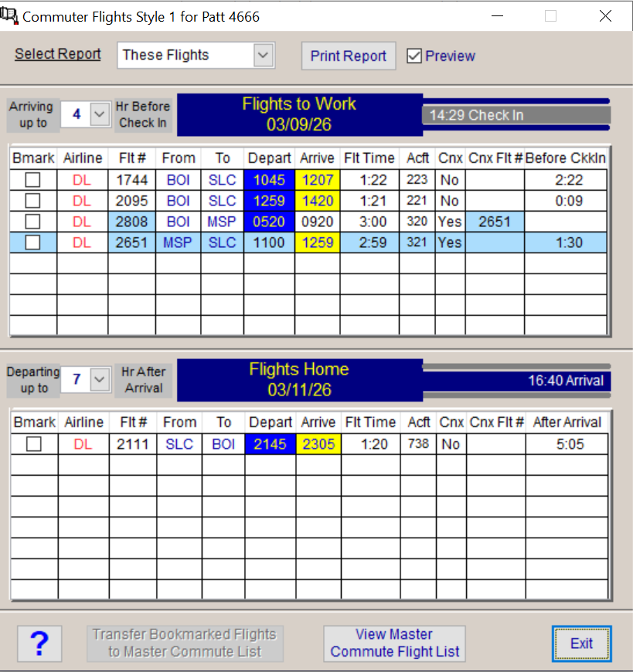
Task: Click the Exit button
Action: 581,643
